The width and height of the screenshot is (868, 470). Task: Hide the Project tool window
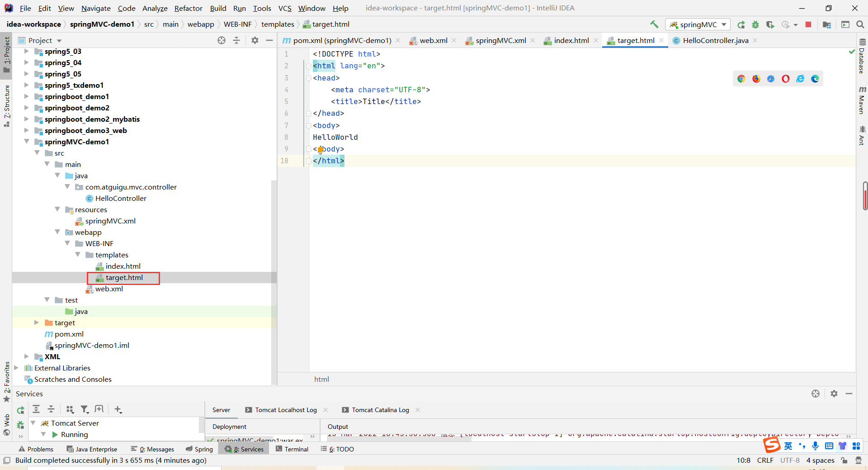[269, 40]
